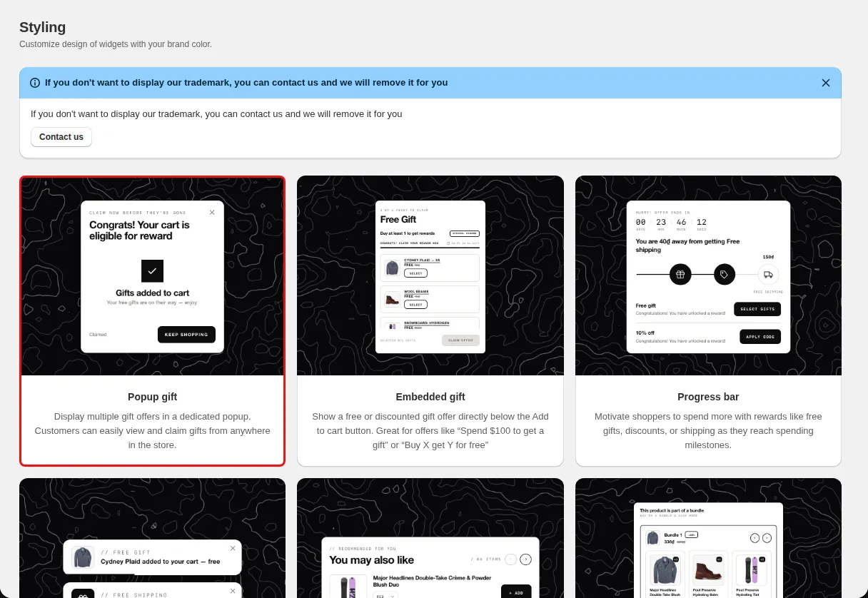Image resolution: width=868 pixels, height=598 pixels.
Task: Click the Contact us button
Action: (x=61, y=137)
